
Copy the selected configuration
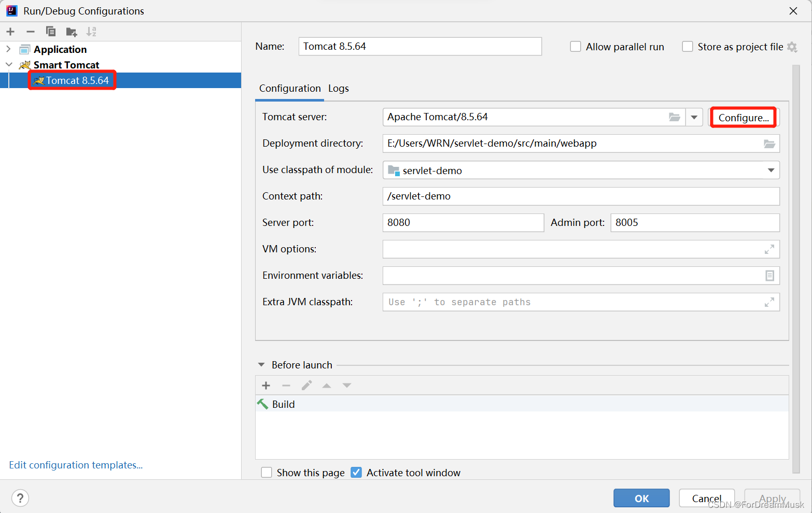pyautogui.click(x=51, y=32)
